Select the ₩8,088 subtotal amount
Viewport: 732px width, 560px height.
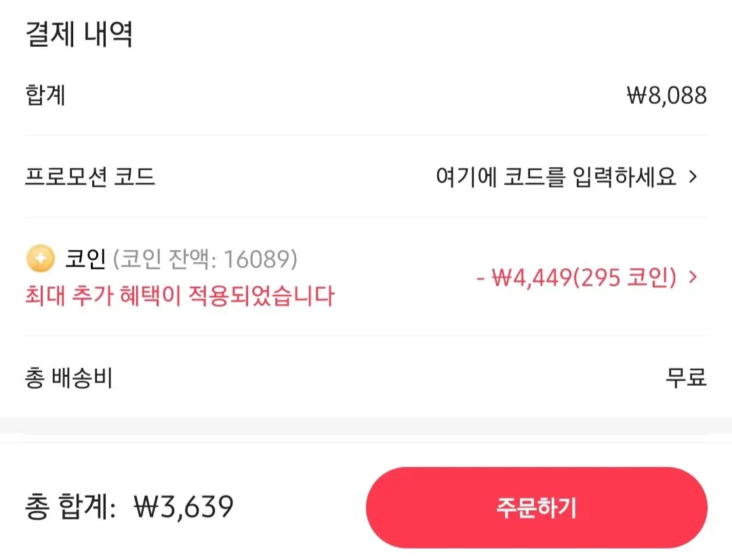pyautogui.click(x=667, y=96)
